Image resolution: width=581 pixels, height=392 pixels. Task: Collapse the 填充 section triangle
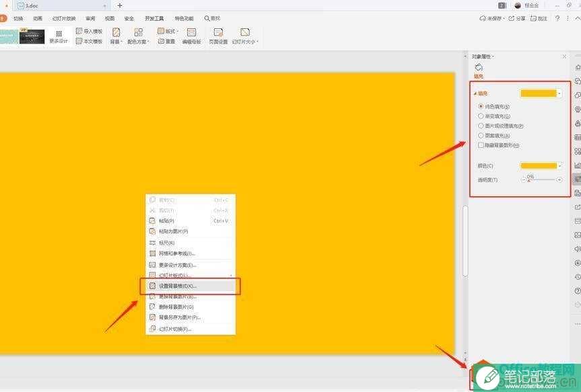pyautogui.click(x=475, y=93)
